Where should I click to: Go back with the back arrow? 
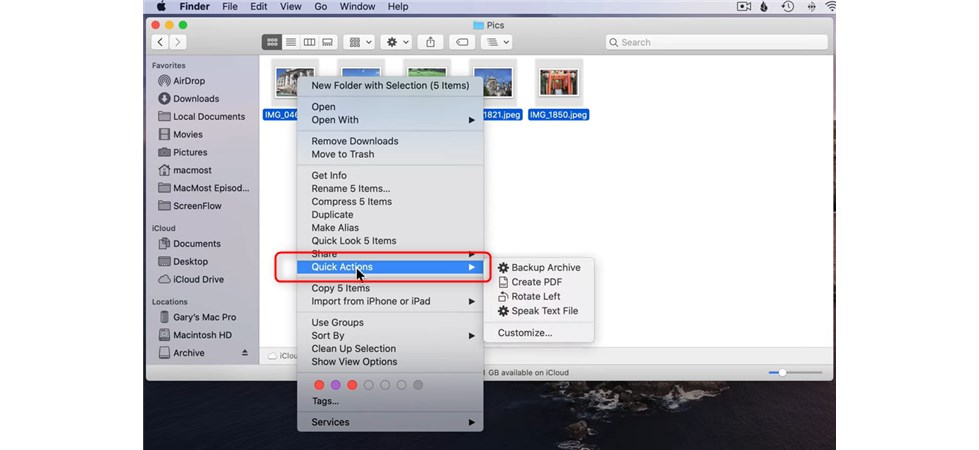[160, 42]
